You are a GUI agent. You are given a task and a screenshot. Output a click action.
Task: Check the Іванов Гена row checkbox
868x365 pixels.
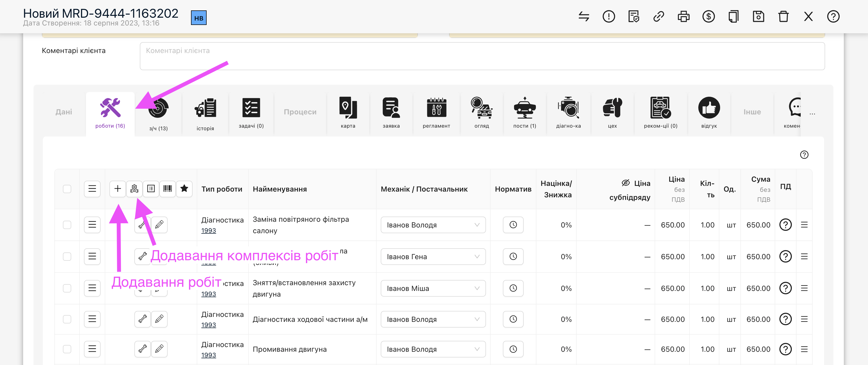[67, 257]
